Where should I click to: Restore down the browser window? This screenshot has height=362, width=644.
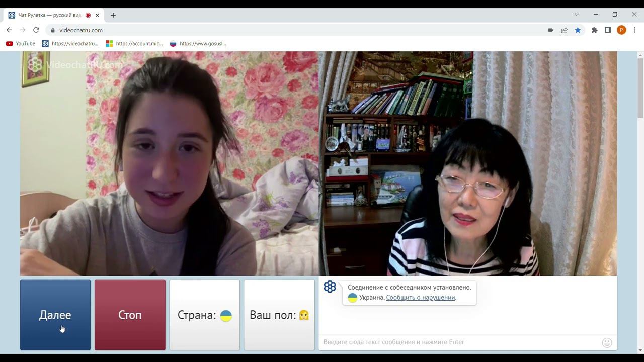pyautogui.click(x=615, y=15)
